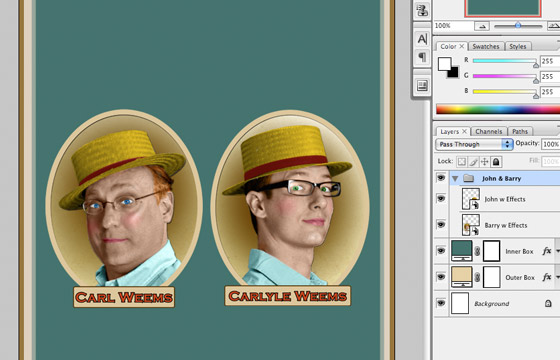Image resolution: width=560 pixels, height=360 pixels.
Task: Hide the John & Barry group
Action: [441, 178]
